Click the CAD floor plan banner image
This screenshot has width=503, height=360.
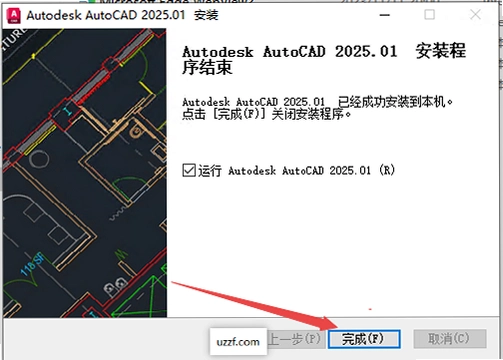[85, 173]
